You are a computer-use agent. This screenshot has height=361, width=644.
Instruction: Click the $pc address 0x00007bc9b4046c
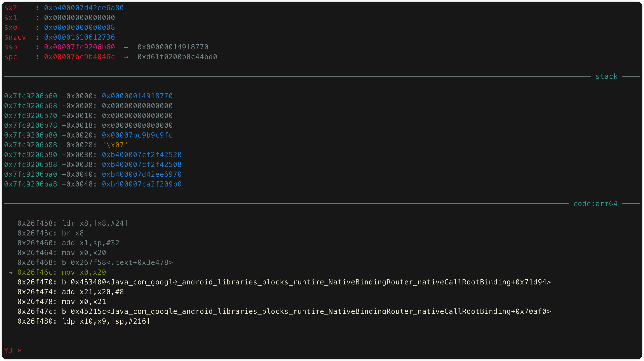click(80, 57)
